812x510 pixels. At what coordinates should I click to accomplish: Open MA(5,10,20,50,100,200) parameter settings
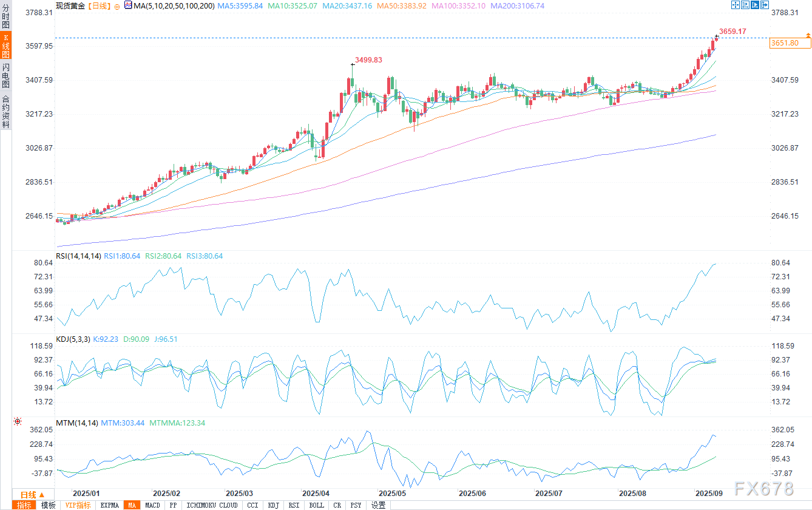(173, 5)
